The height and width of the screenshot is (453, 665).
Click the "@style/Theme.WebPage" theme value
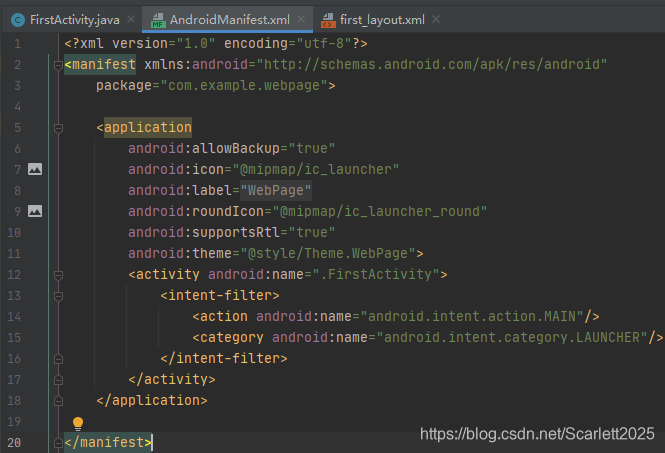[328, 253]
